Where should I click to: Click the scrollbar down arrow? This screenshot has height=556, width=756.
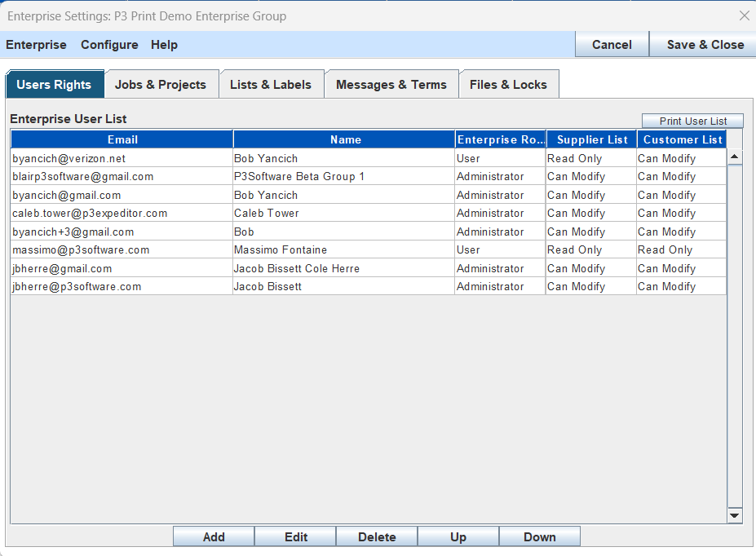(x=734, y=514)
